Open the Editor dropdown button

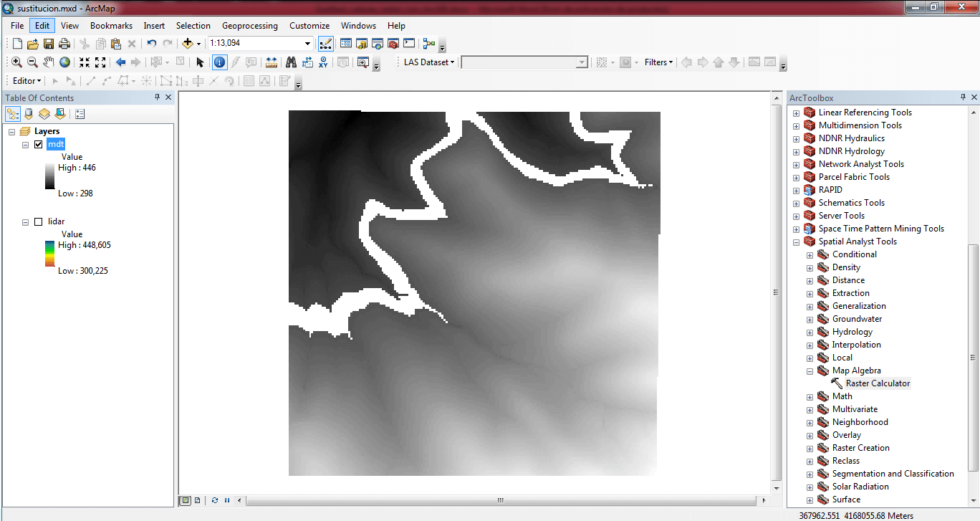tap(27, 81)
